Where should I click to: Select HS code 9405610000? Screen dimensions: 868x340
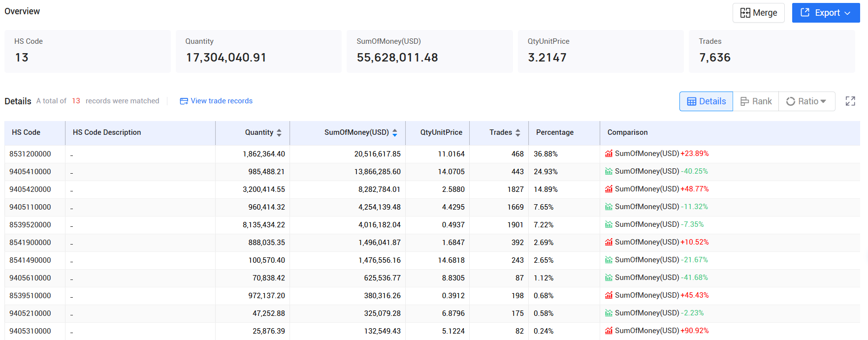point(30,278)
